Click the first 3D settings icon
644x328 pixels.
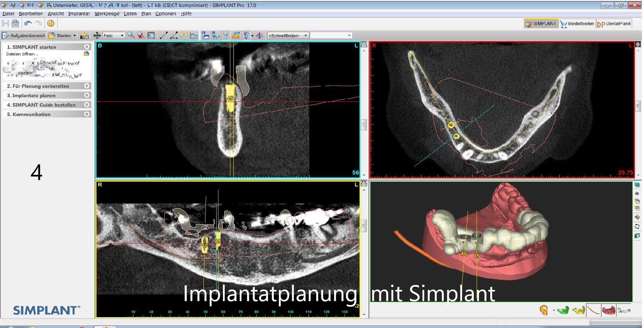[x=637, y=201]
